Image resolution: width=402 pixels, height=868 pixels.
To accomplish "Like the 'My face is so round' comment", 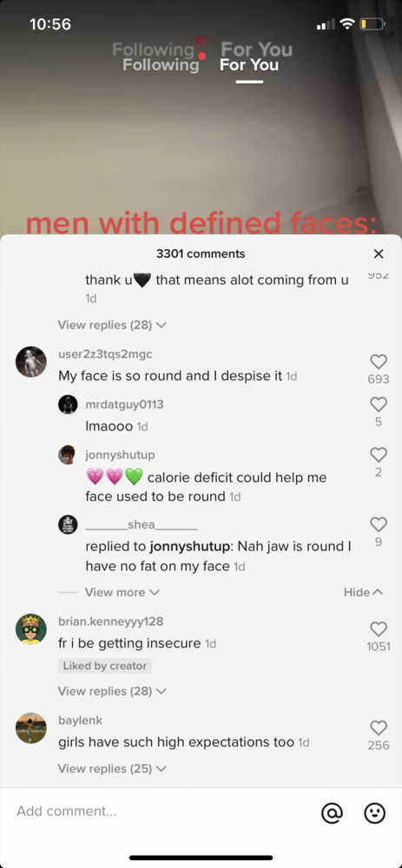I will click(x=379, y=362).
